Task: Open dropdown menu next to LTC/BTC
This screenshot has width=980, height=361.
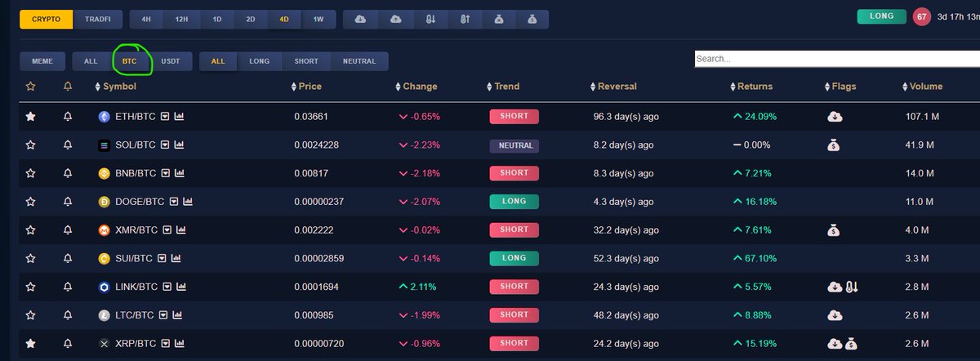Action: click(x=163, y=314)
